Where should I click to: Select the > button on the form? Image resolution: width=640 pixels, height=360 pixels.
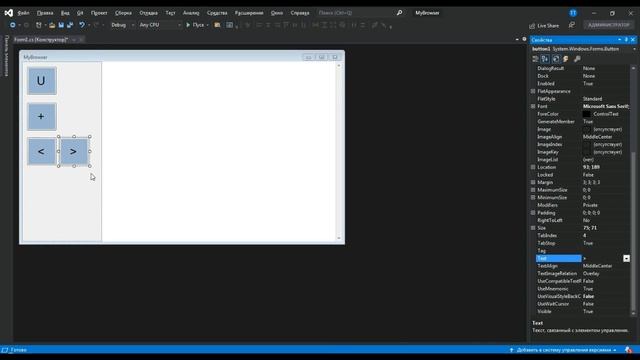pyautogui.click(x=74, y=151)
